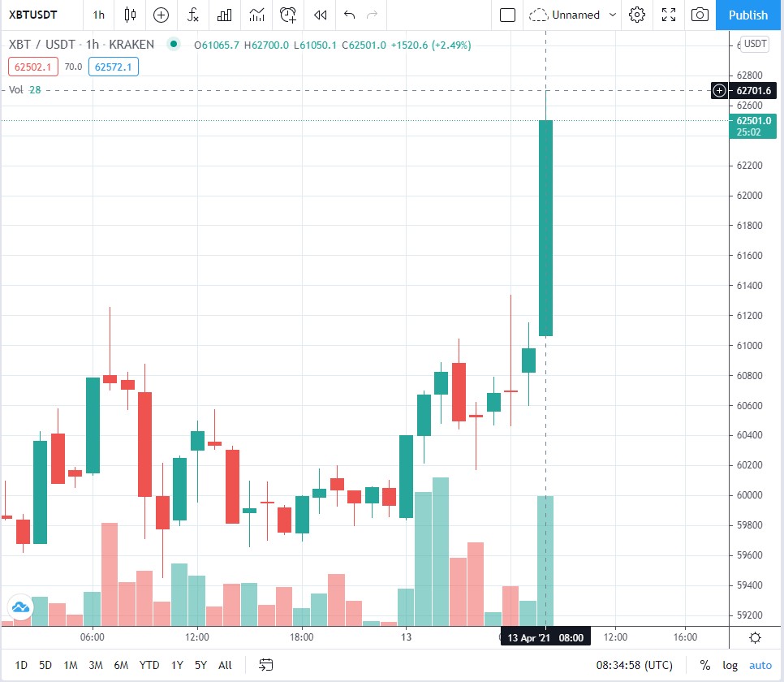Viewport: 784px width, 682px height.
Task: Expand the Unnamed layout dropdown arrow
Action: pyautogui.click(x=613, y=15)
